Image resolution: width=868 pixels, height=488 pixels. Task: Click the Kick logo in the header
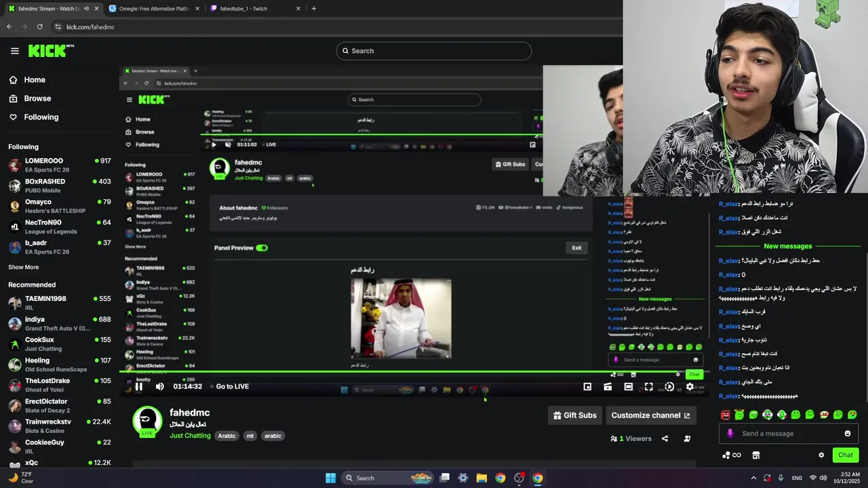coord(50,51)
